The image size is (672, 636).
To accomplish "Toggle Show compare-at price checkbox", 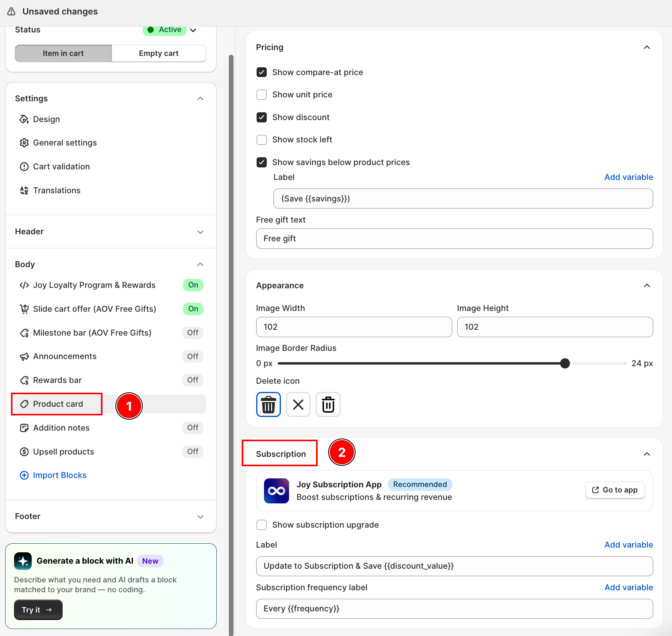I will click(x=262, y=72).
